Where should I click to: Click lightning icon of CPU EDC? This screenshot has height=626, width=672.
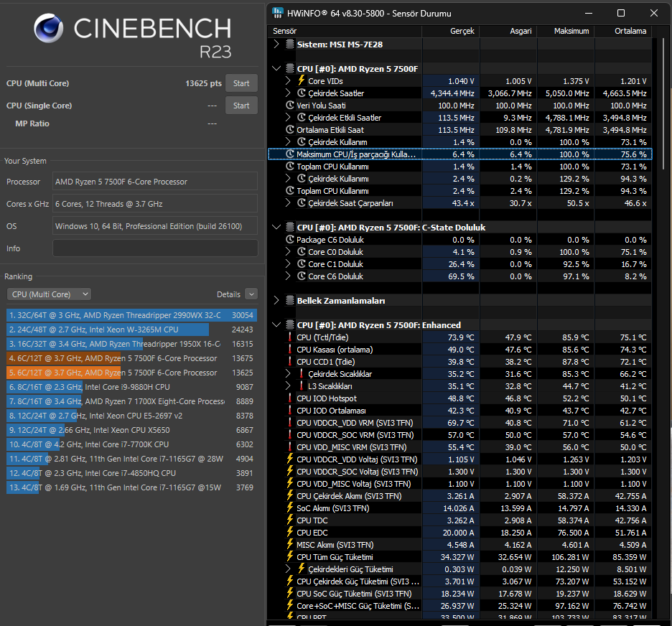tap(290, 532)
